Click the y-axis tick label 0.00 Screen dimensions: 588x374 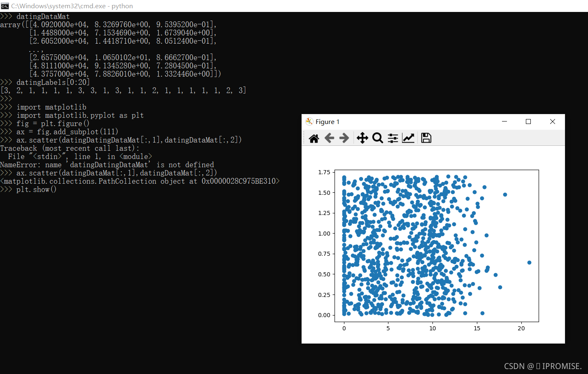coord(324,315)
